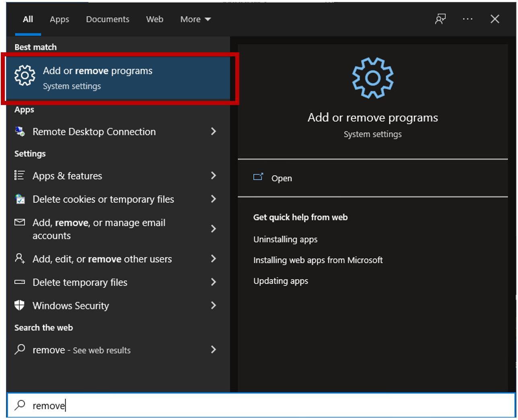Click the Apps & features list icon

click(x=20, y=175)
